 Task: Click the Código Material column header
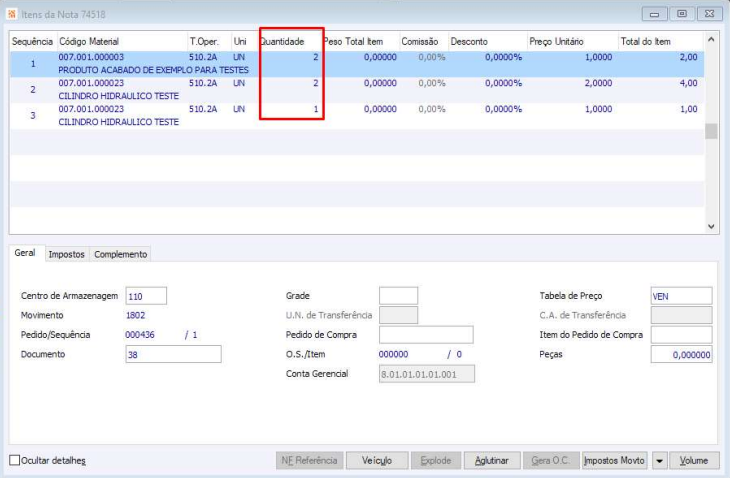[x=122, y=41]
